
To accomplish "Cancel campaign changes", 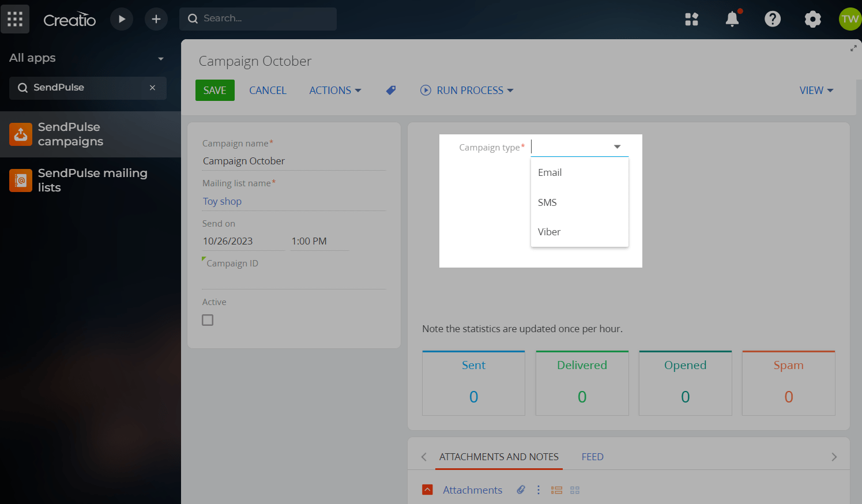I will (x=268, y=91).
